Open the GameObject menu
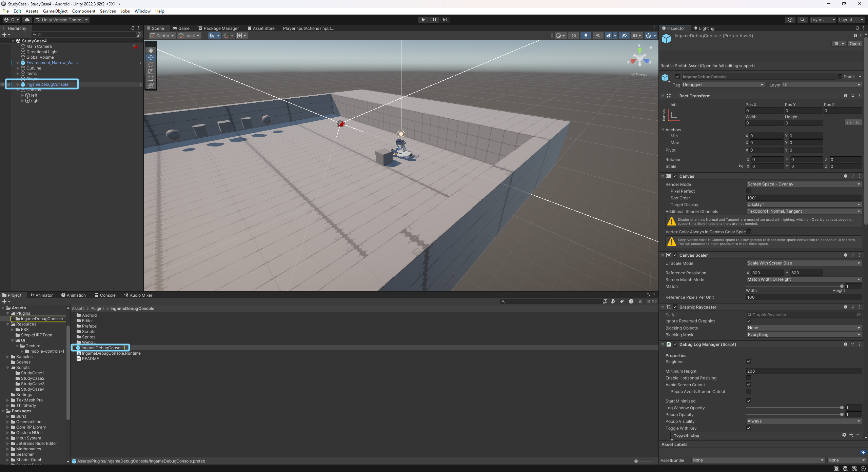Image resolution: width=868 pixels, height=472 pixels. click(x=55, y=11)
